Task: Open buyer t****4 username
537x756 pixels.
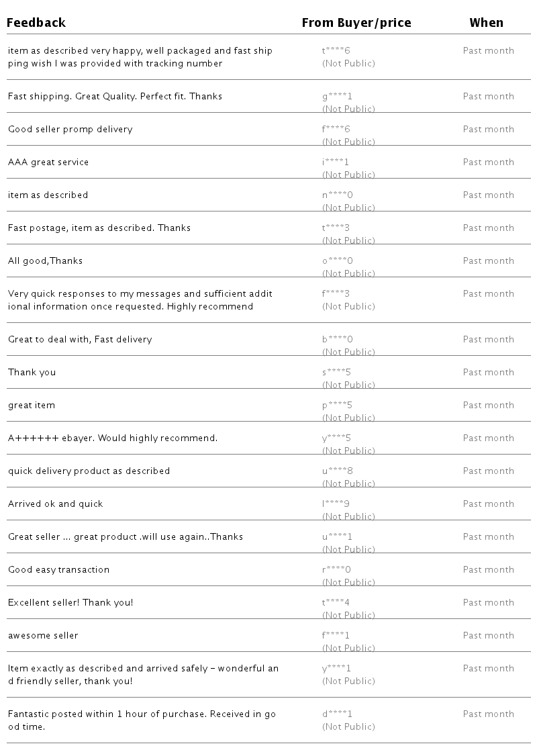Action: (336, 603)
